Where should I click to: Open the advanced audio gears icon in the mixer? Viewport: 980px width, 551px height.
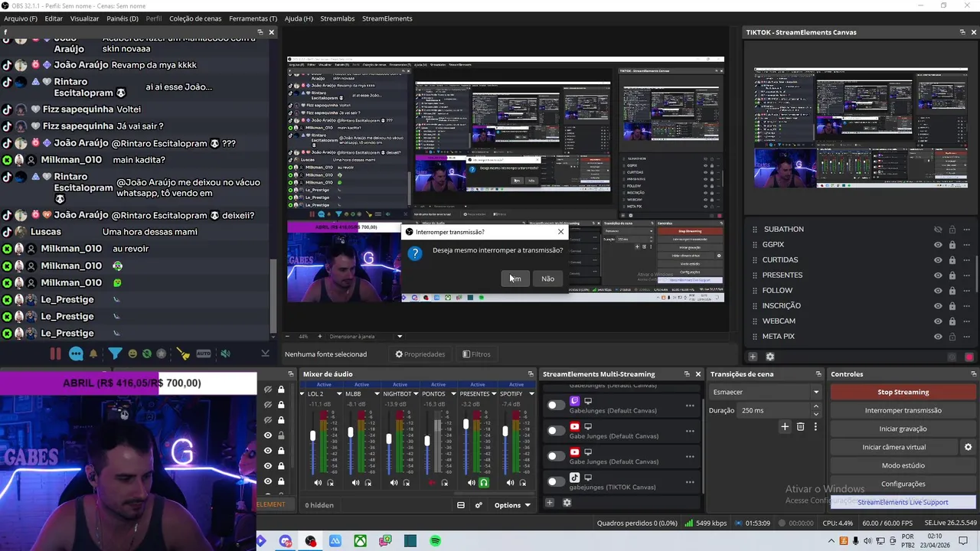click(x=479, y=505)
